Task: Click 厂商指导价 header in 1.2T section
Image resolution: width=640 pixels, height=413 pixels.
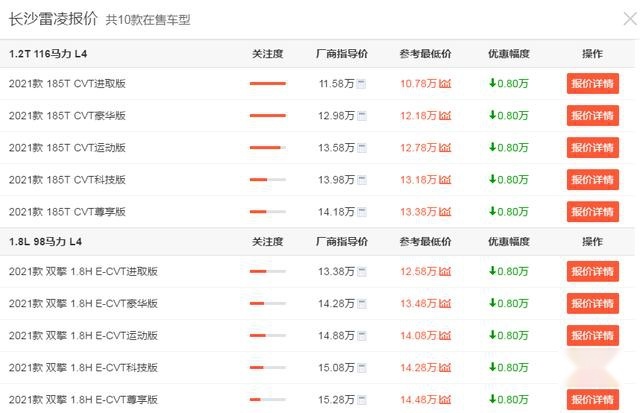Action: [342, 54]
